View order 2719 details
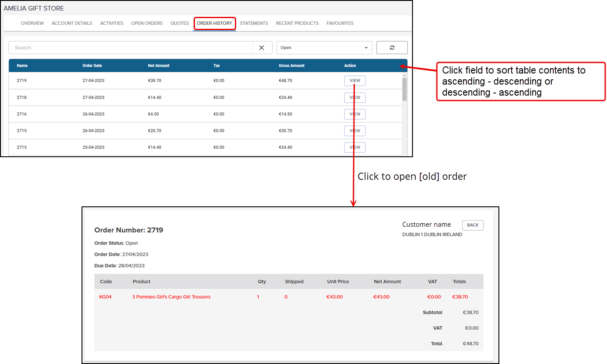 click(354, 81)
